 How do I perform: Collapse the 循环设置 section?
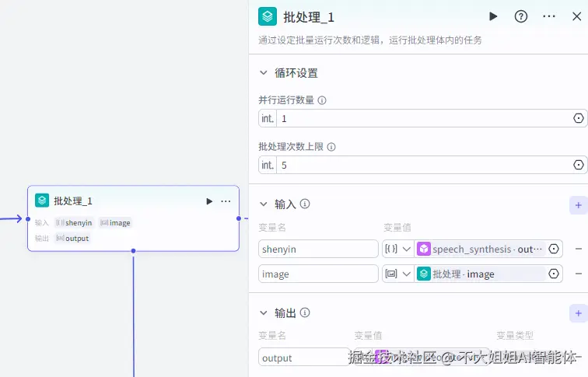[x=264, y=73]
